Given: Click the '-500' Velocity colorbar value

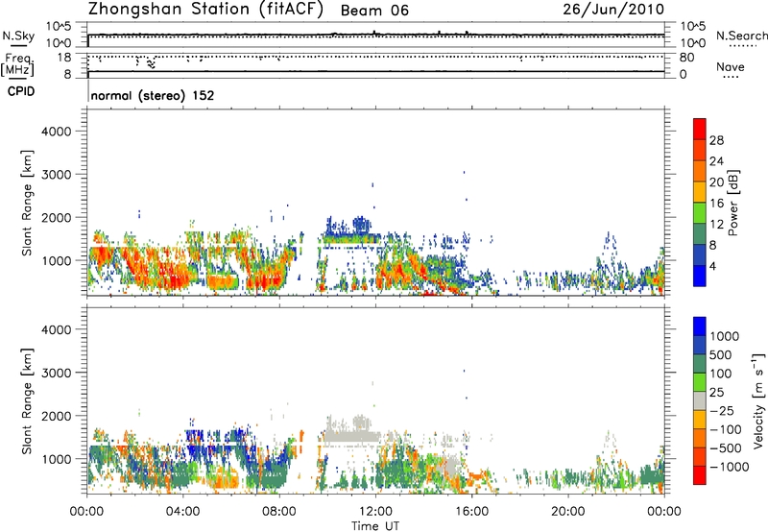Looking at the screenshot, I should pyautogui.click(x=726, y=448).
